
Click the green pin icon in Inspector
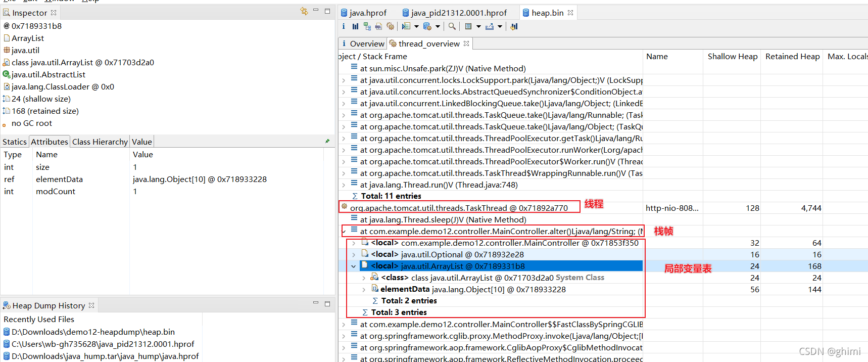click(327, 141)
